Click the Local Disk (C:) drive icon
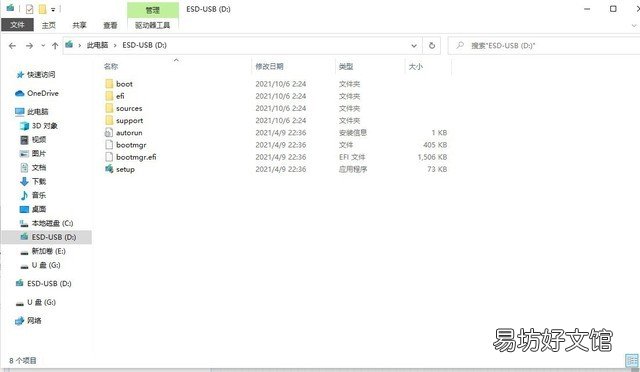Screen dimensions: 640x372 pyautogui.click(x=24, y=223)
